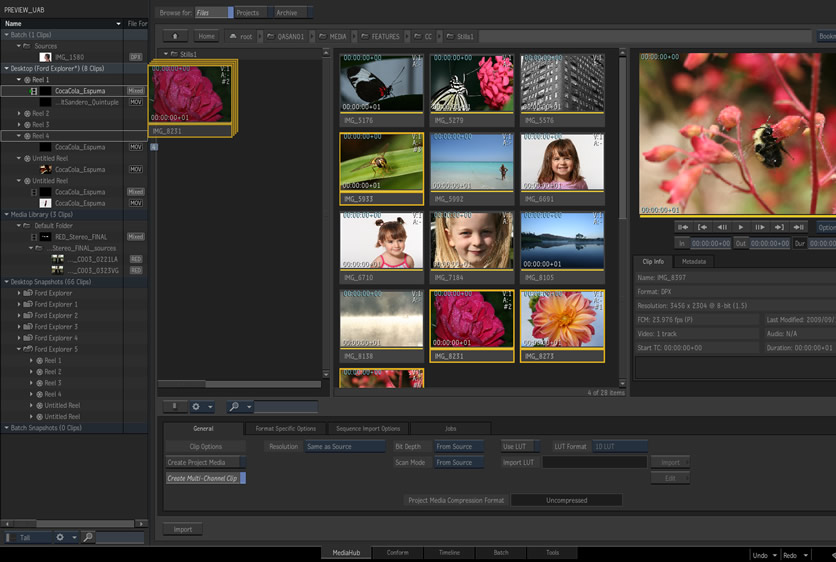Open the Bit Depth 'From Source' dropdown

459,446
